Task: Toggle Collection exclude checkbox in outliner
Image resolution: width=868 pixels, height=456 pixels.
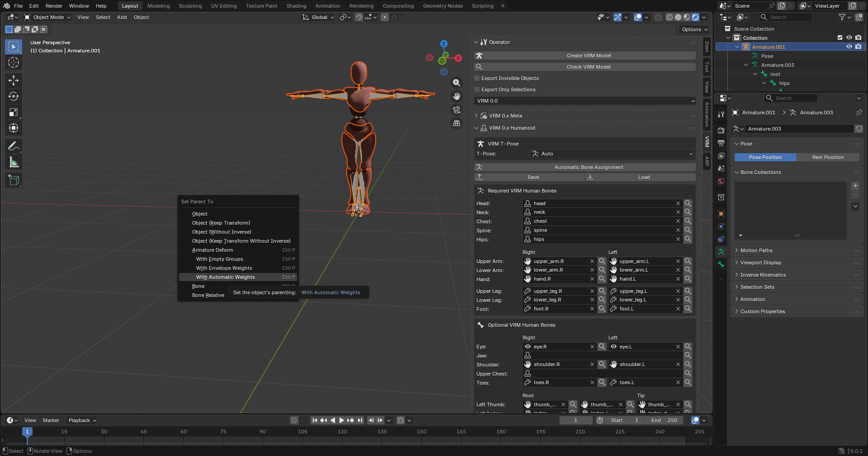Action: [840, 38]
